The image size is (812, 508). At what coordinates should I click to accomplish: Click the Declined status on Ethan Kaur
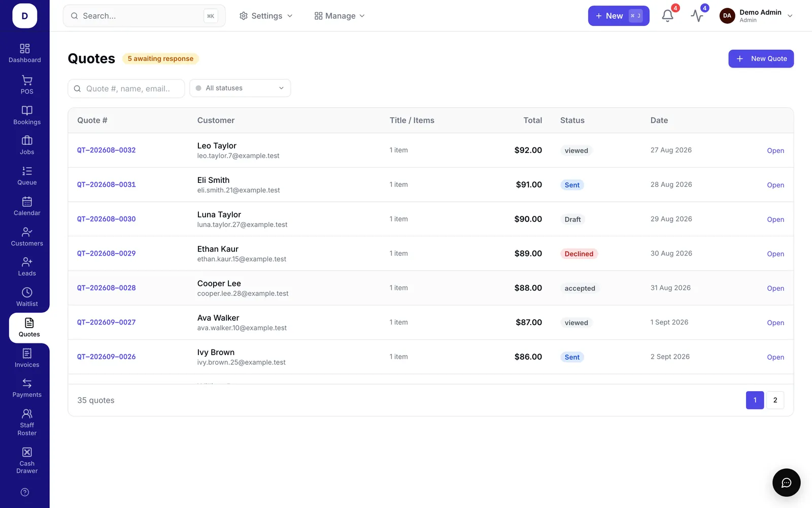[x=579, y=253]
